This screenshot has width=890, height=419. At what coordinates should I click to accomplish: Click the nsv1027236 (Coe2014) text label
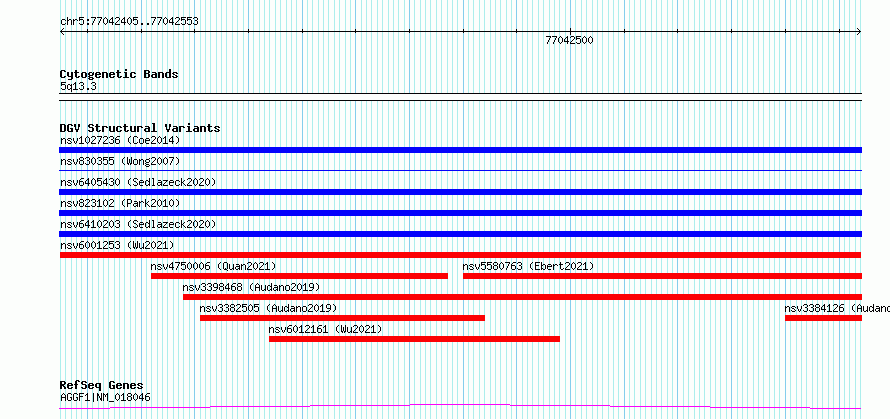pos(120,140)
